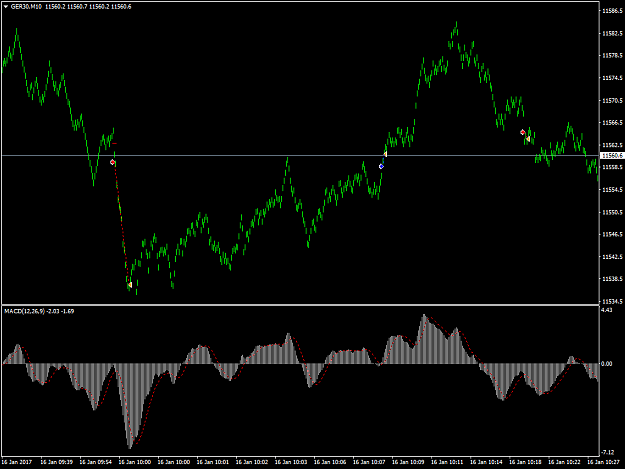This screenshot has width=625, height=469.
Task: Click price scale value 11542.5
Action: click(x=612, y=257)
